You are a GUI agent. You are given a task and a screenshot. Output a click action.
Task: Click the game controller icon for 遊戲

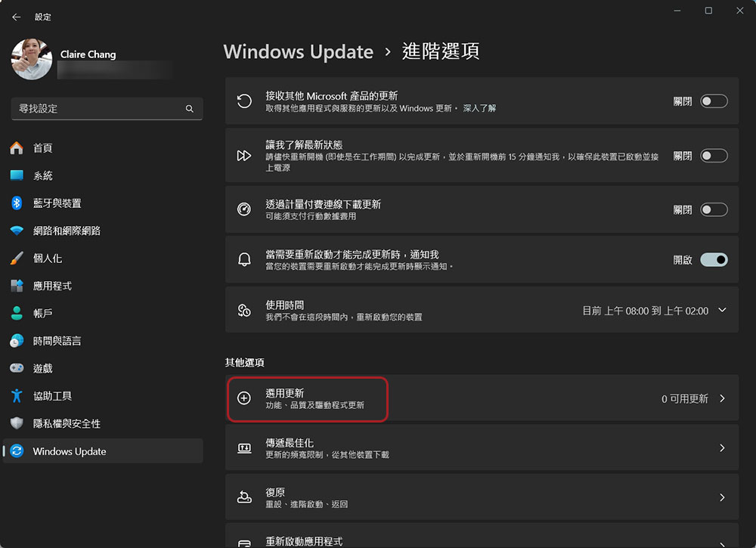click(x=17, y=368)
